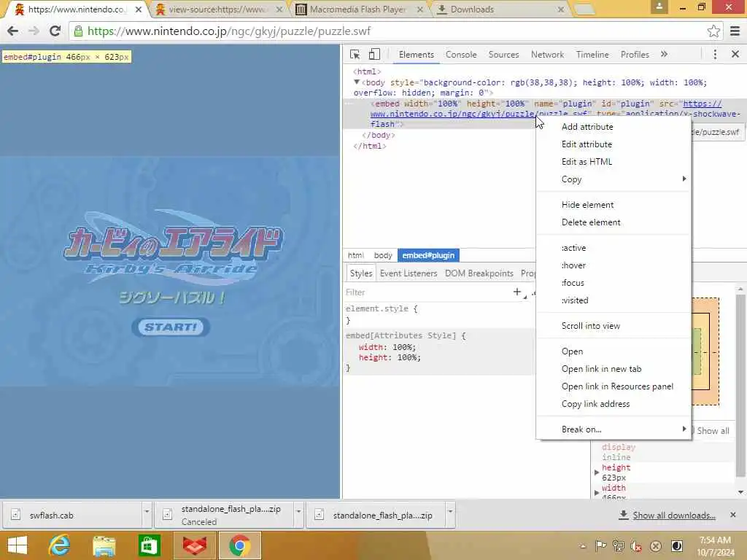Toggle device mode icon in DevTools
Screen dimensions: 747x560
374,54
